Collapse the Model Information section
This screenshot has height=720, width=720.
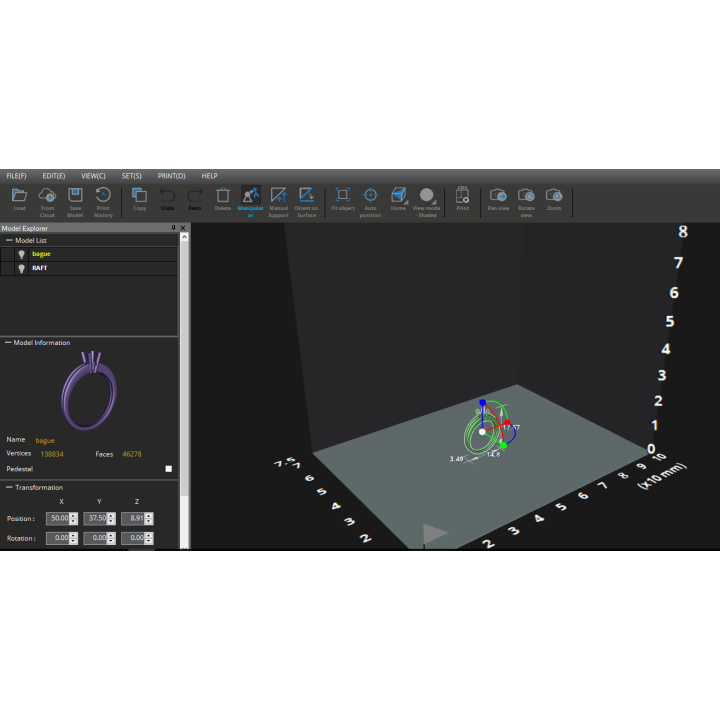coord(8,343)
